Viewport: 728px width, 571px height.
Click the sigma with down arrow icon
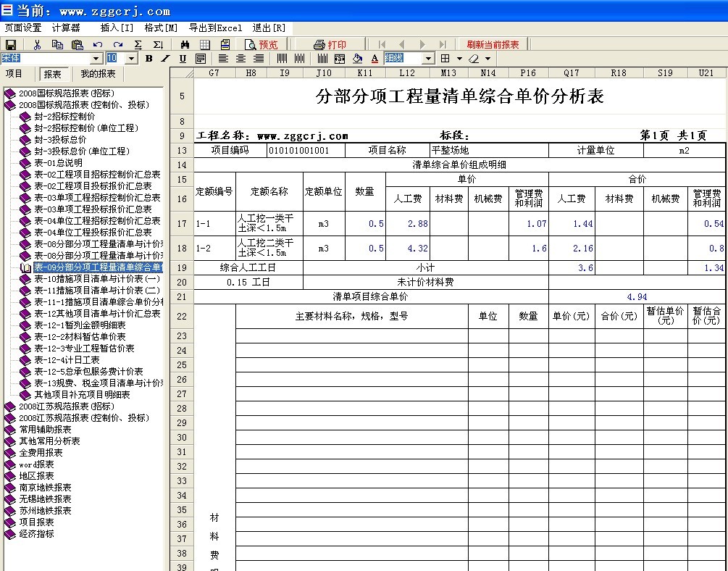[x=158, y=45]
